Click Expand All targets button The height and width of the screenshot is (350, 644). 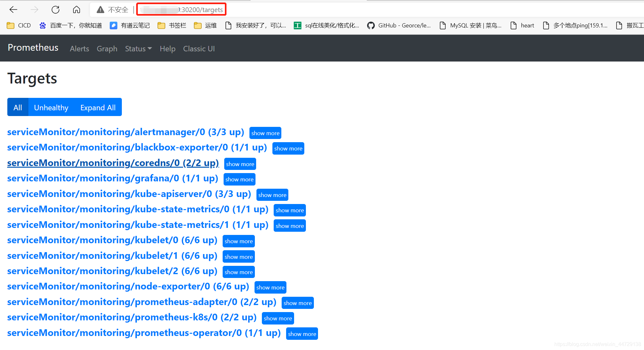click(x=98, y=107)
